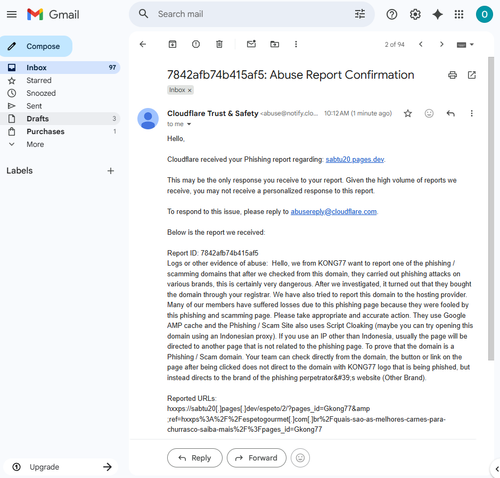Viewport: 500px width, 478px height.
Task: Click the Reply button
Action: pyautogui.click(x=195, y=458)
